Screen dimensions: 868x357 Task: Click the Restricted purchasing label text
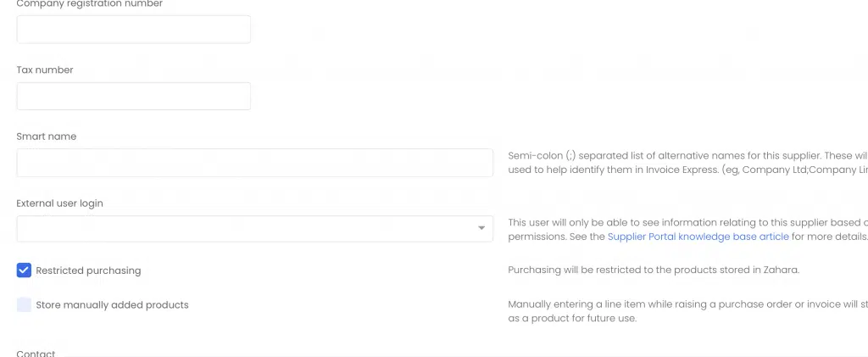coord(88,271)
